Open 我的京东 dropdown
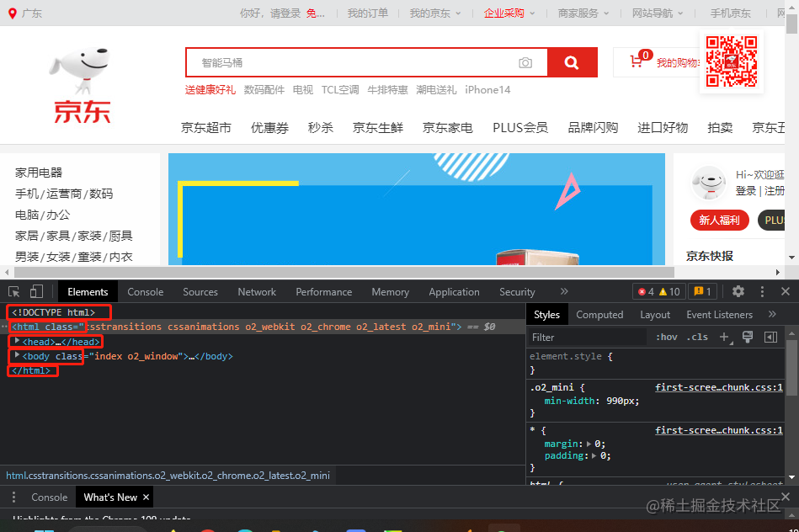The width and height of the screenshot is (799, 532). point(435,13)
